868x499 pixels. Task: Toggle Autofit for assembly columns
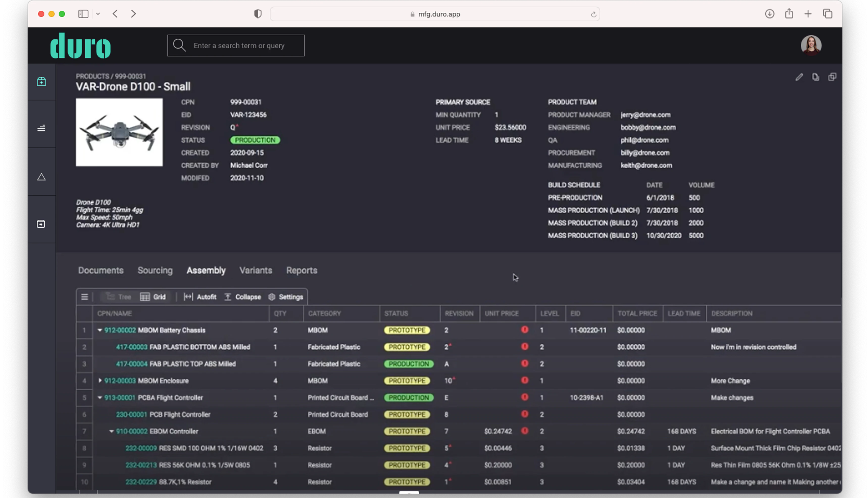pos(200,297)
